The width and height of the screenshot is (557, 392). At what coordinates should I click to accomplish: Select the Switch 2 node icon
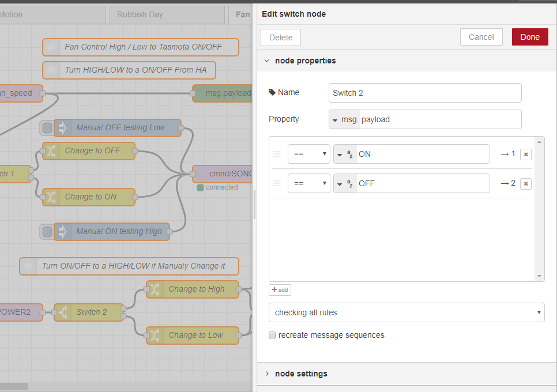(63, 312)
